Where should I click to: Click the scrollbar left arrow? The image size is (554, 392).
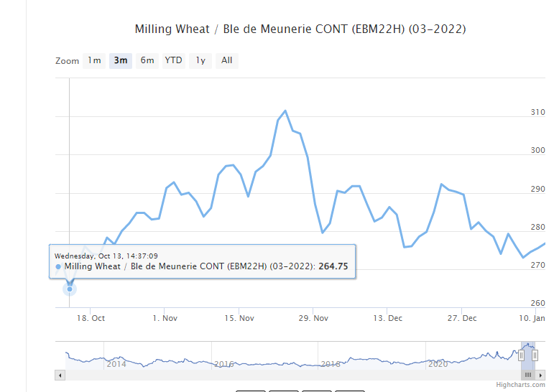coord(60,375)
